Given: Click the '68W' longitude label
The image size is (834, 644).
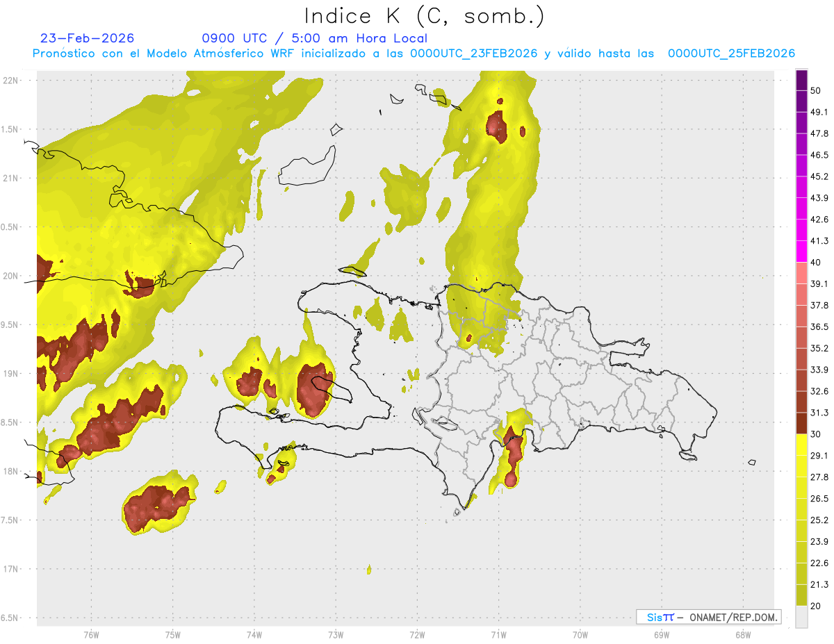Looking at the screenshot, I should [x=742, y=635].
